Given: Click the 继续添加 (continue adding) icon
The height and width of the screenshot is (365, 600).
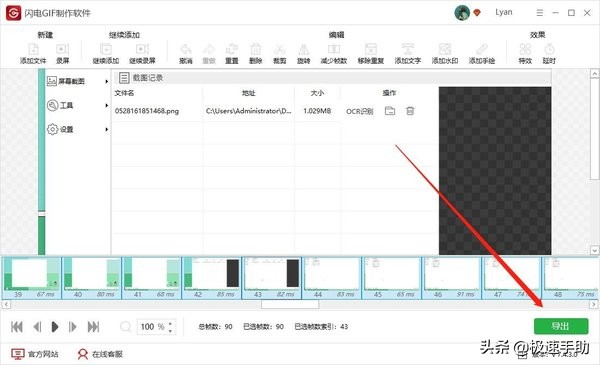Looking at the screenshot, I should [x=106, y=49].
